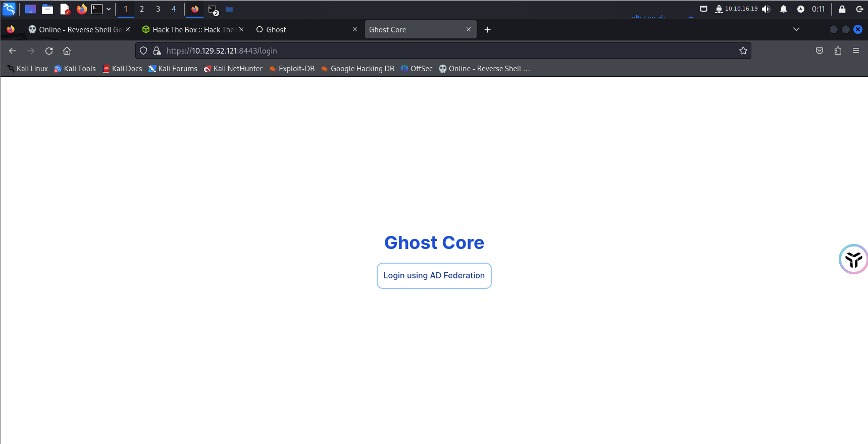Screen dimensions: 868x444
Task: Switch to the Ghost tab
Action: (303, 30)
